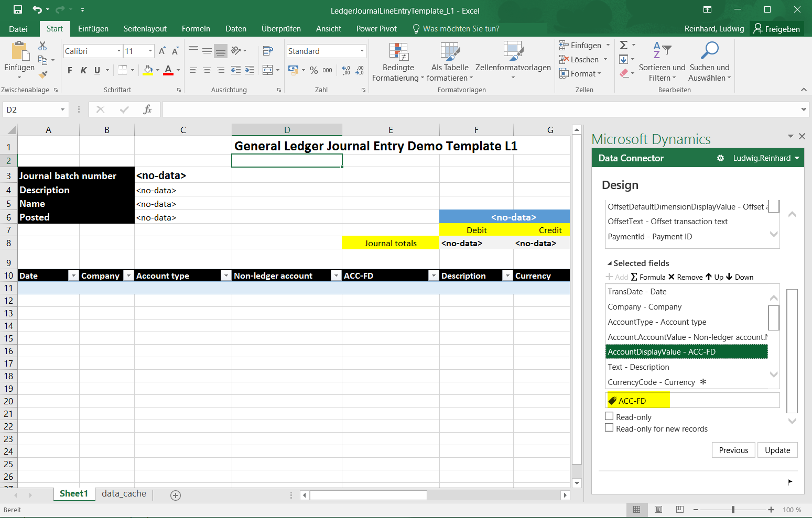Click the Insert Function fx icon
812x518 pixels.
coord(147,109)
